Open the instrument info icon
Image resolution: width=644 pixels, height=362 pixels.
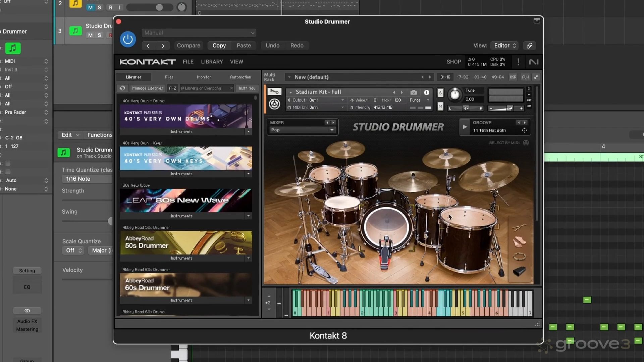[x=426, y=92]
